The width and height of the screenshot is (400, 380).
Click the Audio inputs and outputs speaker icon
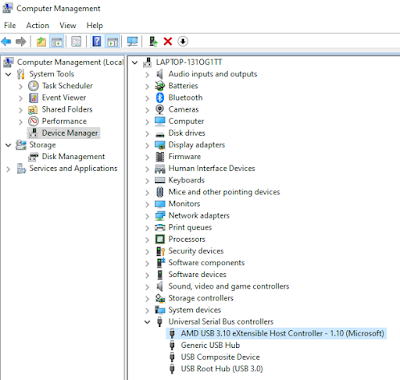tap(160, 74)
